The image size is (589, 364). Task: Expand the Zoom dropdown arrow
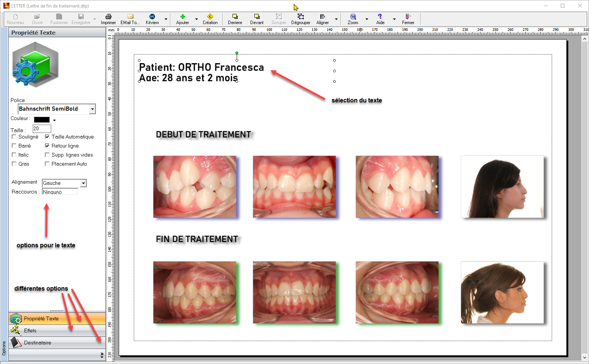coord(367,19)
